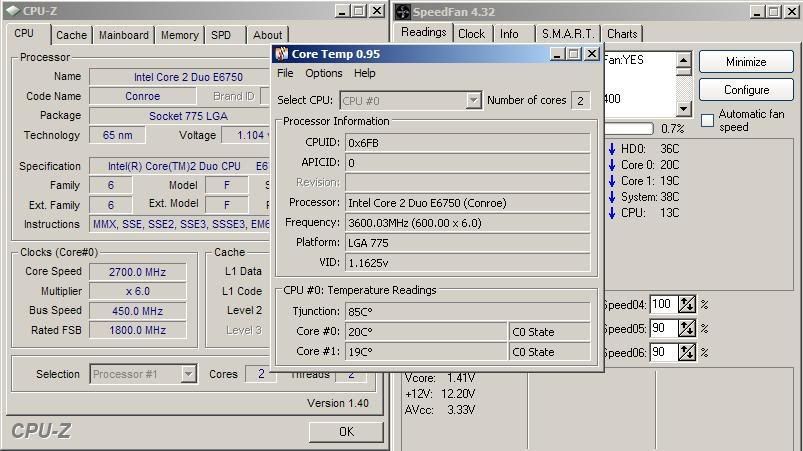Viewport: 803px width, 451px height.
Task: Click the Code Name value Conroe
Action: (x=142, y=96)
